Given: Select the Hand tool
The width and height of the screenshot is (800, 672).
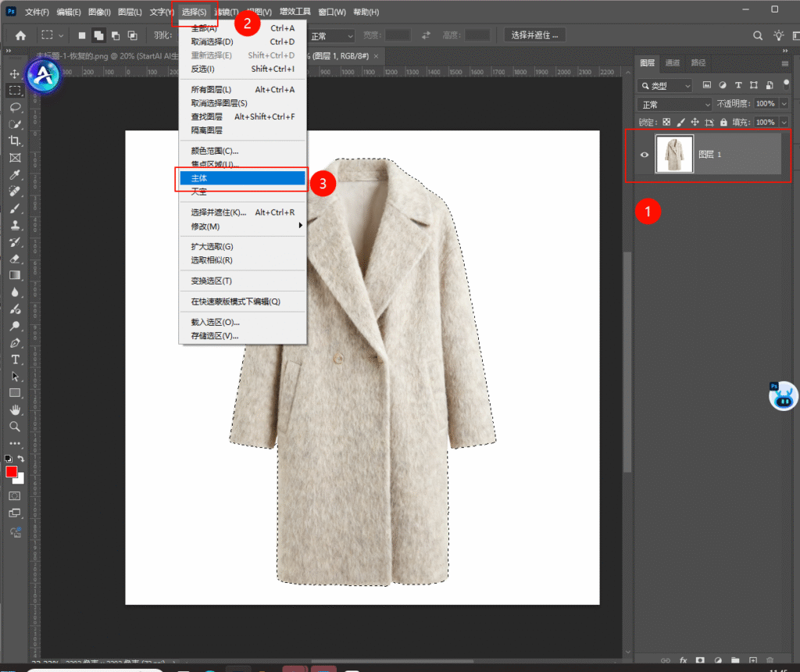Looking at the screenshot, I should [15, 409].
